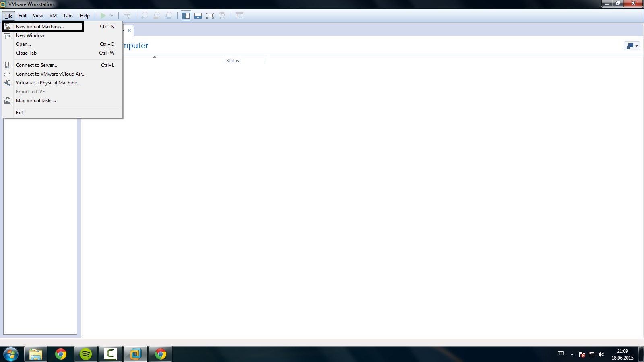
Task: Open the File menu
Action: [x=8, y=16]
